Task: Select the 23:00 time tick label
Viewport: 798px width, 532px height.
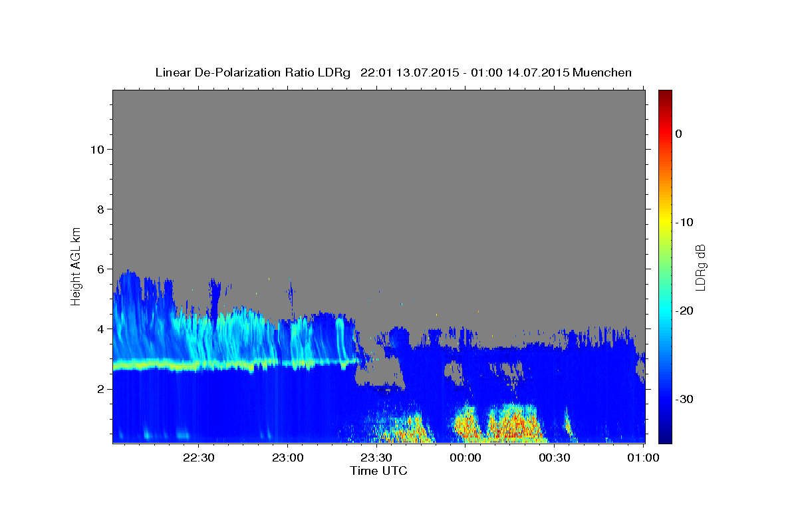Action: 287,458
